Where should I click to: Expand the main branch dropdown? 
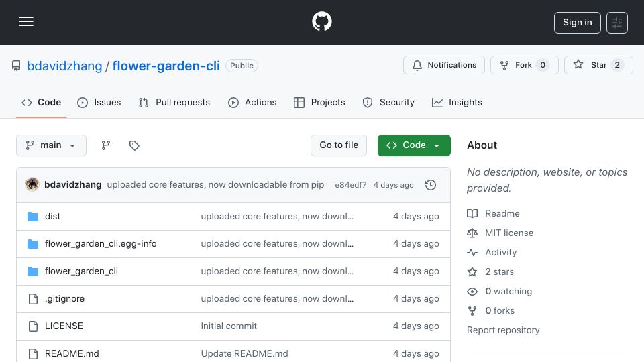click(52, 145)
